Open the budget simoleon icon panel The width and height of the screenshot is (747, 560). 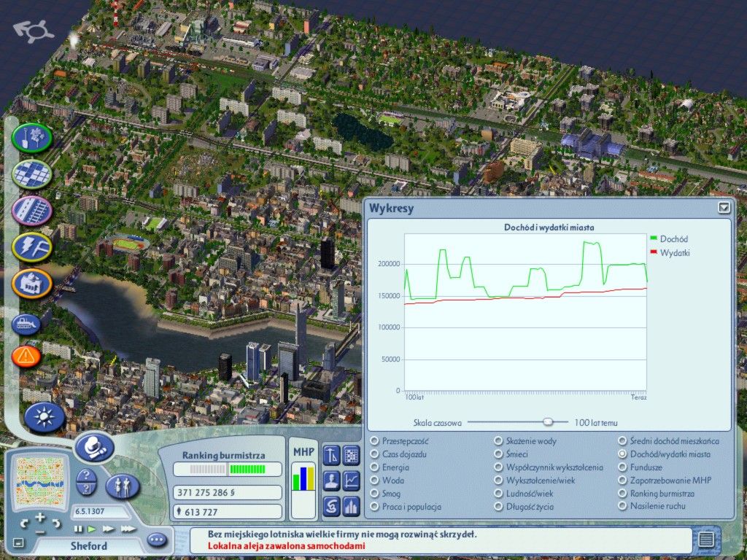[x=332, y=506]
